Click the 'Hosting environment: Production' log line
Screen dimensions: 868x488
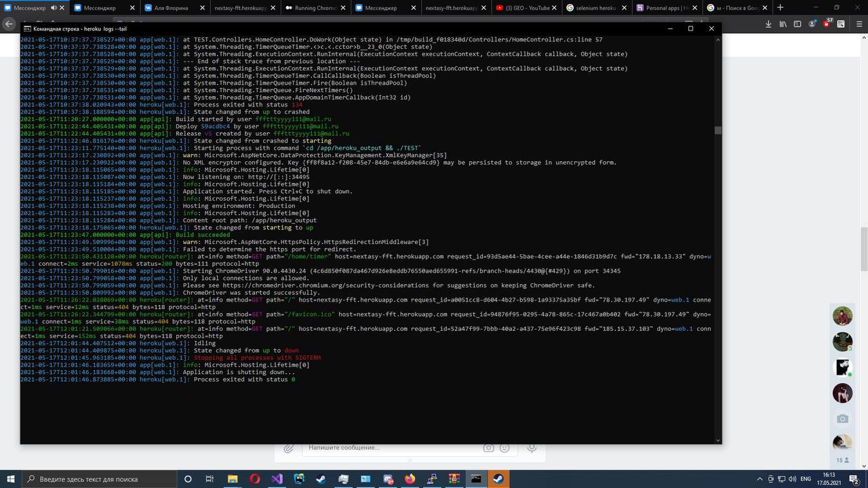pyautogui.click(x=239, y=205)
